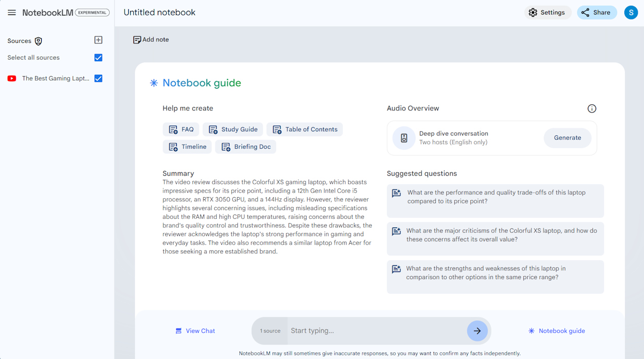This screenshot has height=359, width=644.
Task: Click the Sources shield icon
Action: coord(38,41)
